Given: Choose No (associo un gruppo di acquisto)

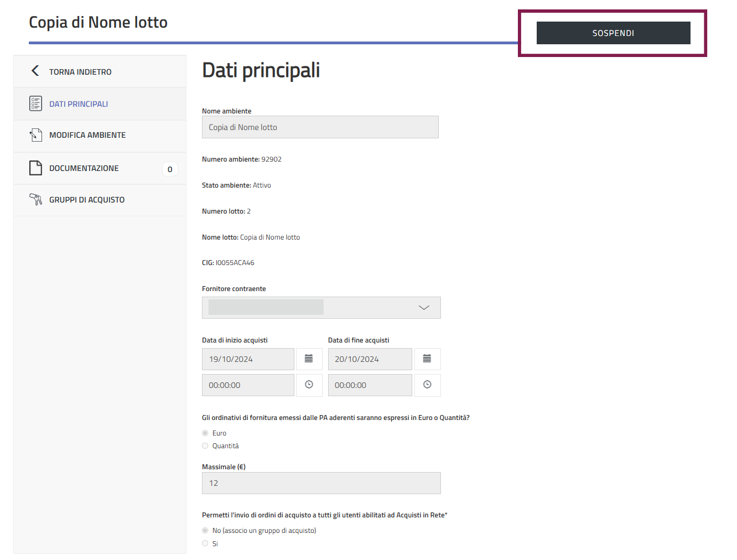Looking at the screenshot, I should point(205,531).
